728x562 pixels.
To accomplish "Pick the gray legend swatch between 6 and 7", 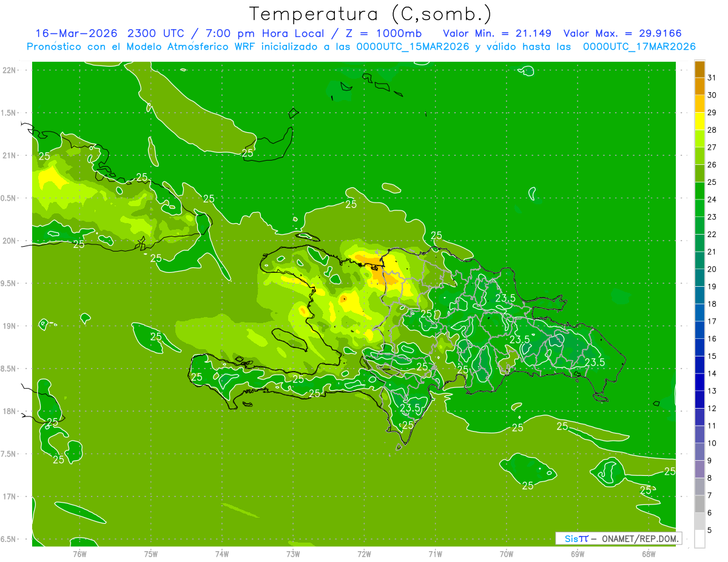I will tap(699, 504).
